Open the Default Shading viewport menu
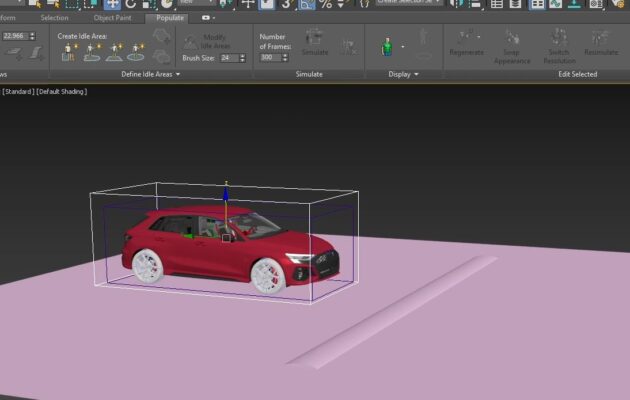The height and width of the screenshot is (400, 630). click(63, 92)
